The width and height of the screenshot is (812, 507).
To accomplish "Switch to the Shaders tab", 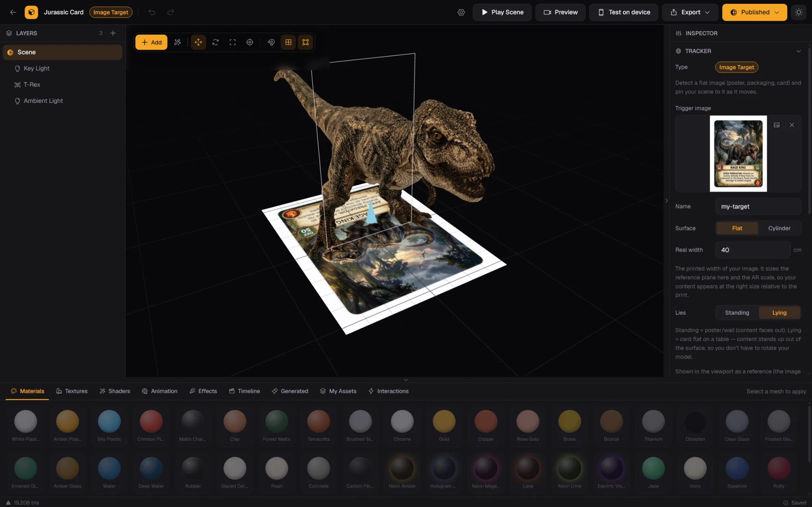I will 115,391.
